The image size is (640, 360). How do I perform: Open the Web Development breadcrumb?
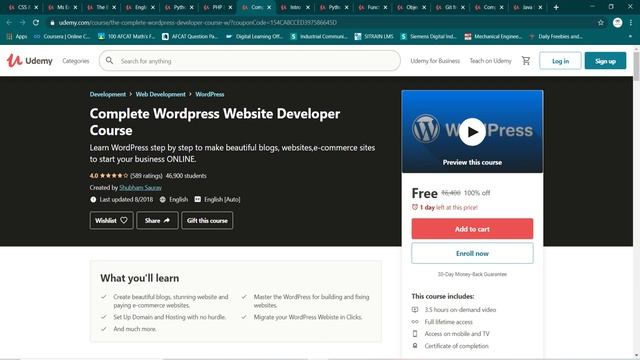click(x=160, y=94)
